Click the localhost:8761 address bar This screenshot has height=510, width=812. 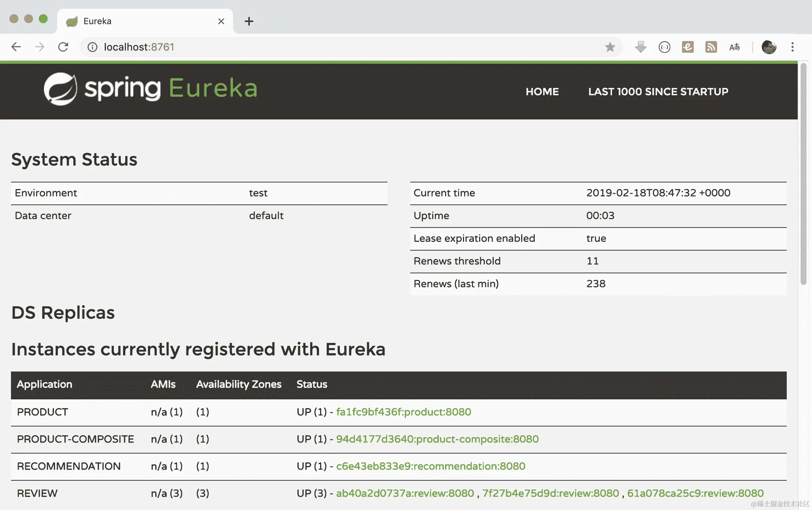tap(330, 47)
